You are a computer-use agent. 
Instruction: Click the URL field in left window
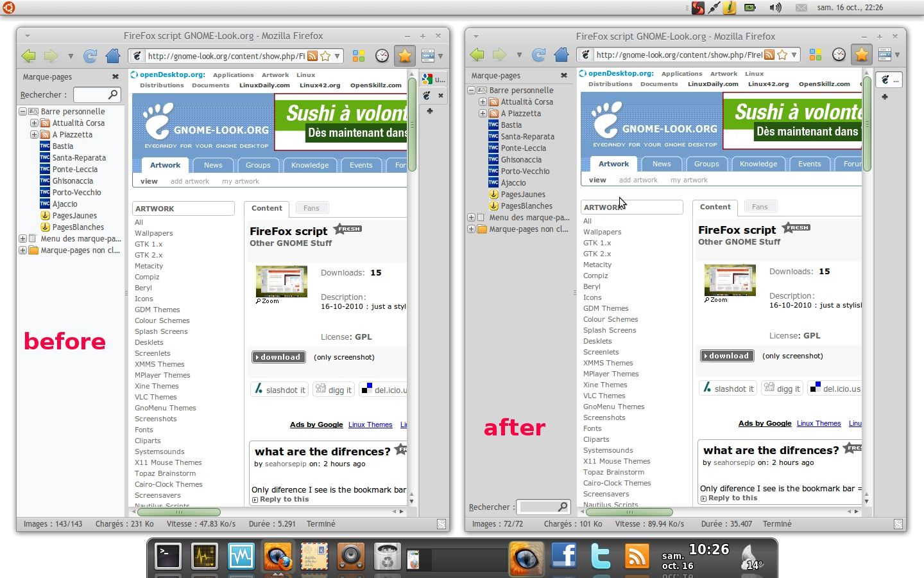227,56
